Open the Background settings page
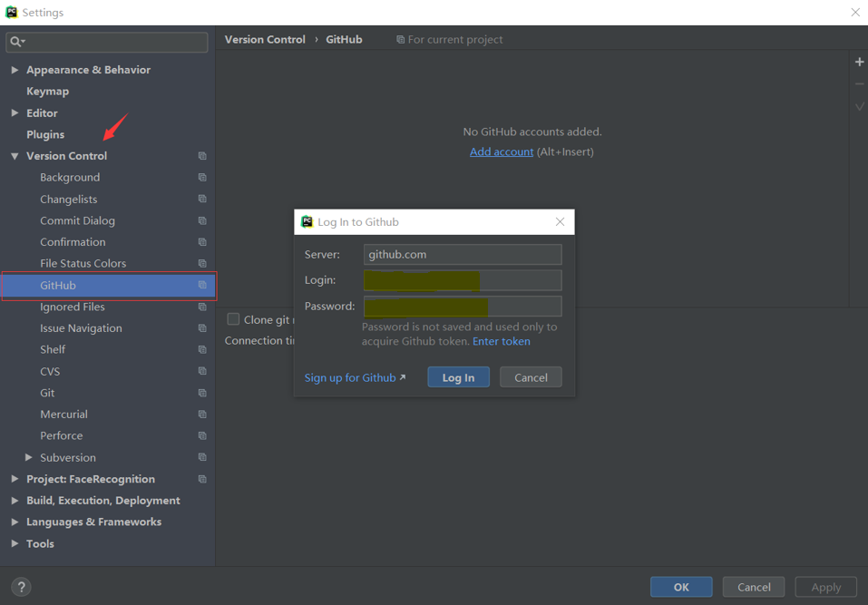 click(70, 178)
